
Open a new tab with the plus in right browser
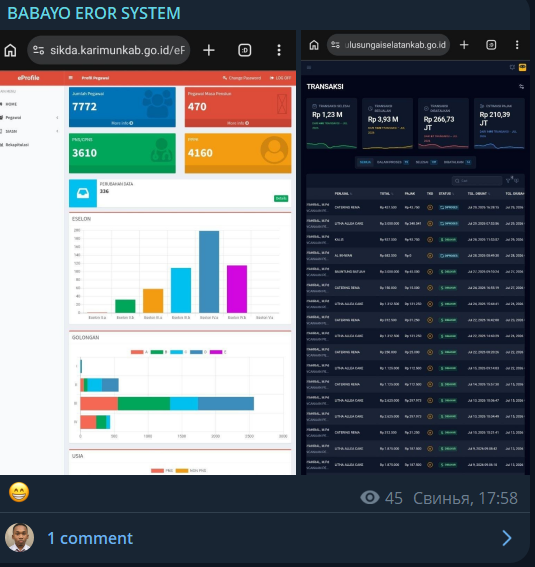pos(464,45)
